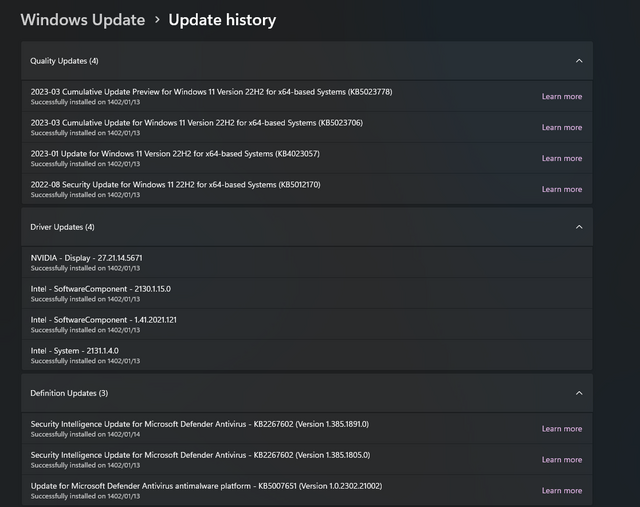Open Learn more for Defender version 1.385.1891.0

[561, 429]
